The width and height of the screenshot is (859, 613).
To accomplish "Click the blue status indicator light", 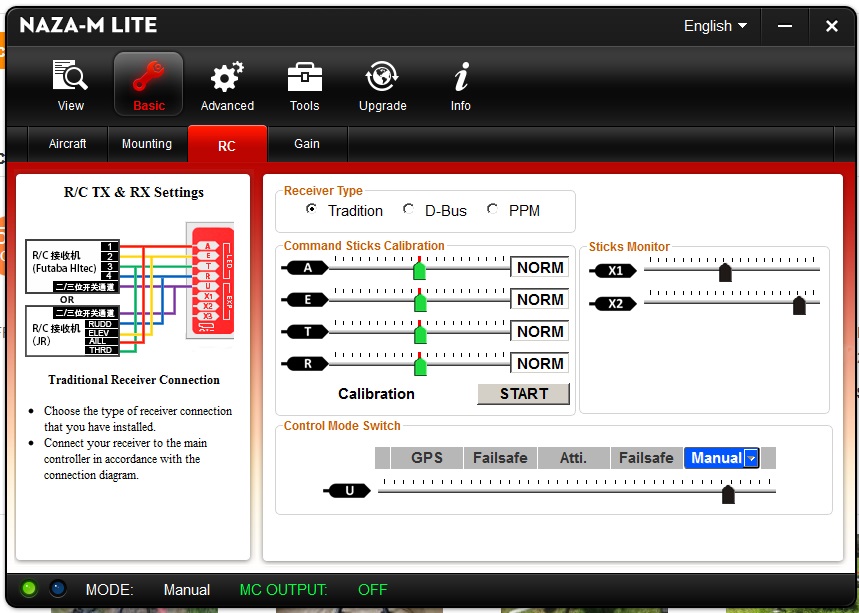I will coord(58,589).
